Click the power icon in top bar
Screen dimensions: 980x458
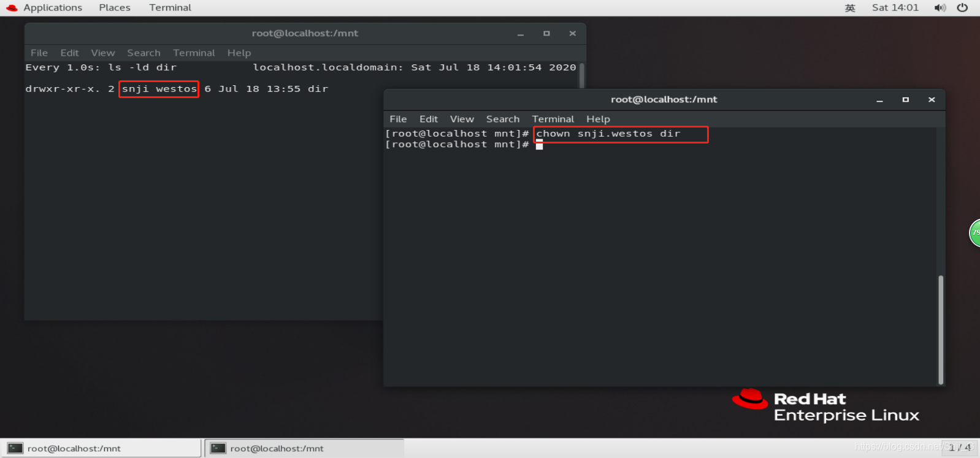(x=962, y=7)
